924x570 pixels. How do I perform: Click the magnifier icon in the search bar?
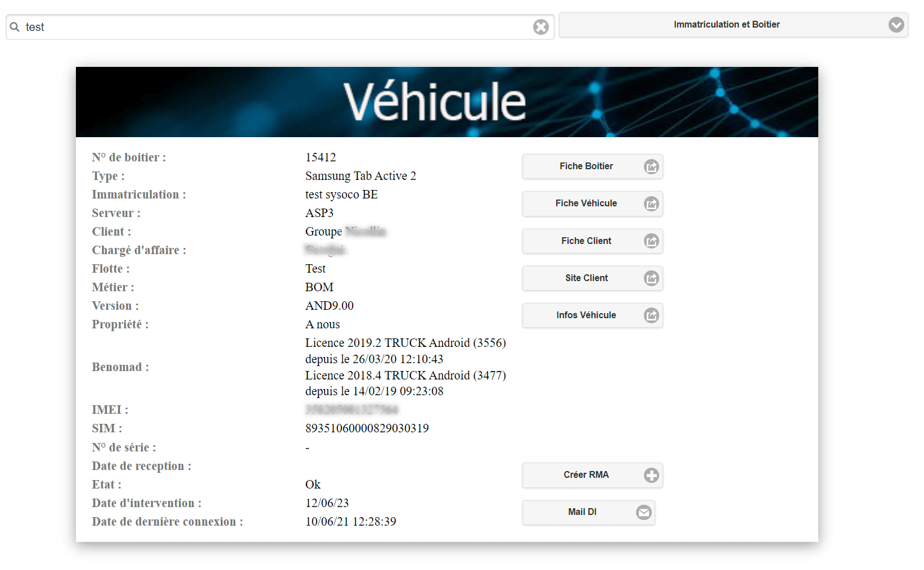click(15, 27)
